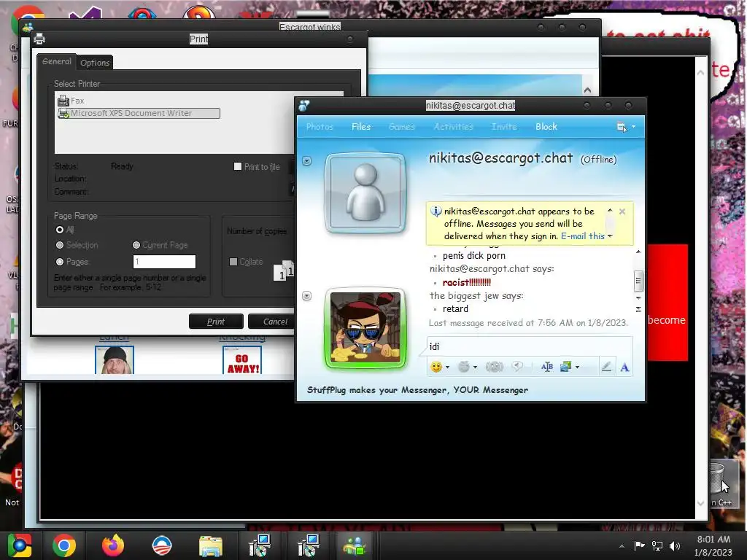Open Firefox from the taskbar

pos(113,545)
